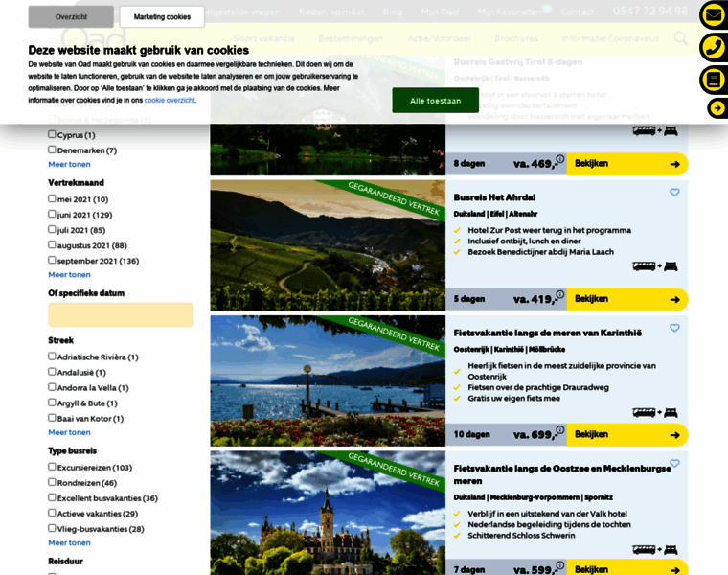Check the Excursiereizen bus trip type
728x575 pixels.
click(52, 467)
